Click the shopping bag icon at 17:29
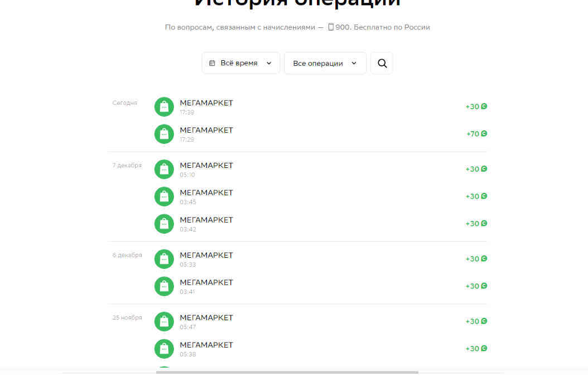 click(x=164, y=134)
